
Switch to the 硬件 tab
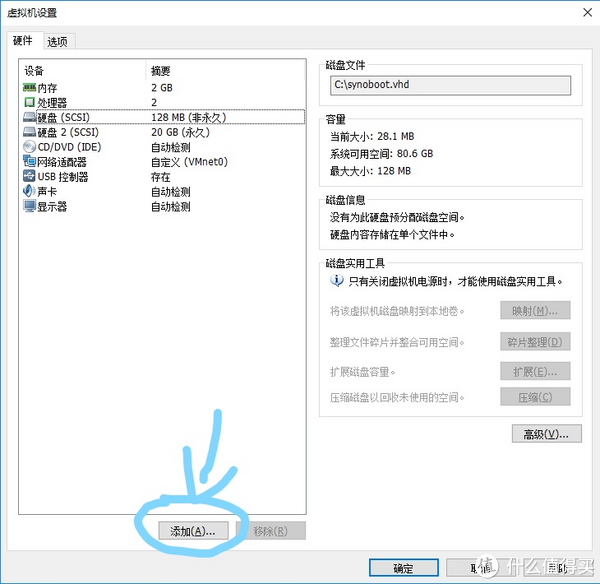pos(23,41)
